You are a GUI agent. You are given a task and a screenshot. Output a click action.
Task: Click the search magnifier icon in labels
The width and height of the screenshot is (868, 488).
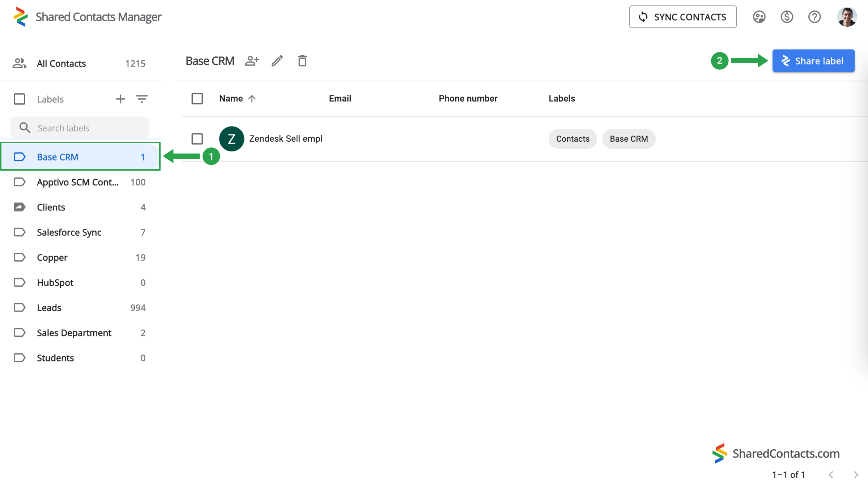pyautogui.click(x=25, y=128)
